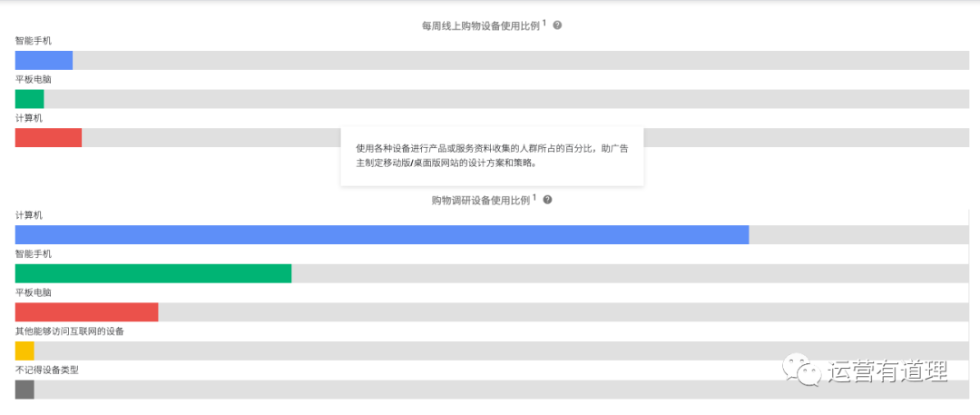
Task: Click the 其他能够访问互联网的设备 label
Action: pyautogui.click(x=70, y=331)
